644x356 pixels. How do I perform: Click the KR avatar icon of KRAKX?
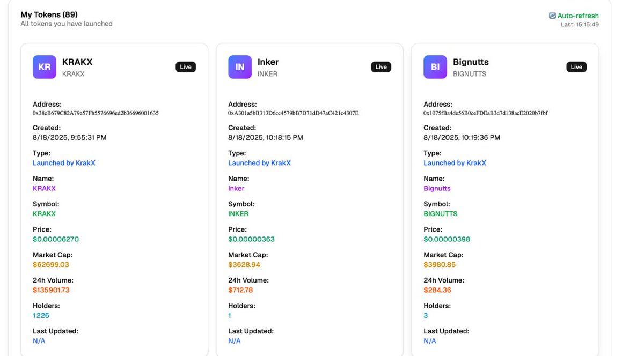tap(45, 67)
